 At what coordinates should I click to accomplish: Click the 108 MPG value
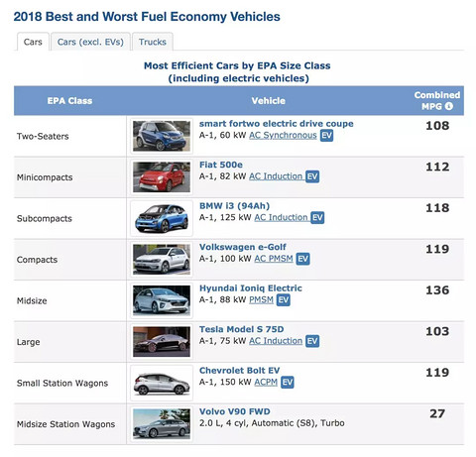(437, 126)
